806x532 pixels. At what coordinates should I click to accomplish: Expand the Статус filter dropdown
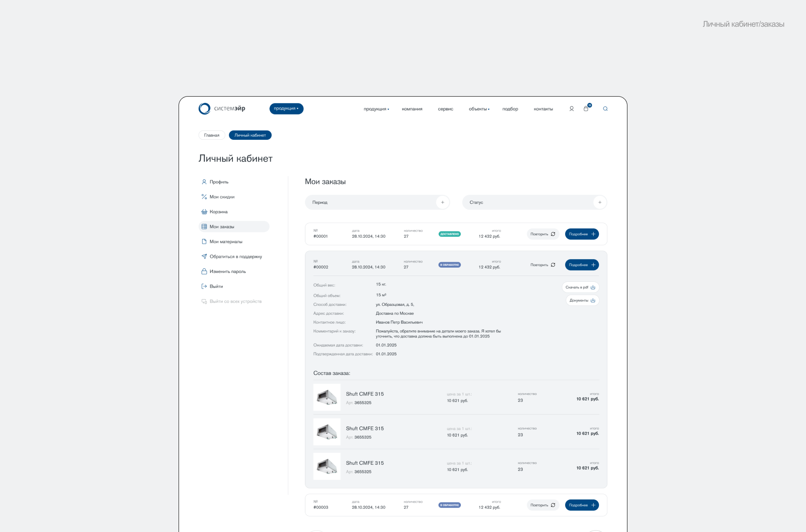[599, 203]
